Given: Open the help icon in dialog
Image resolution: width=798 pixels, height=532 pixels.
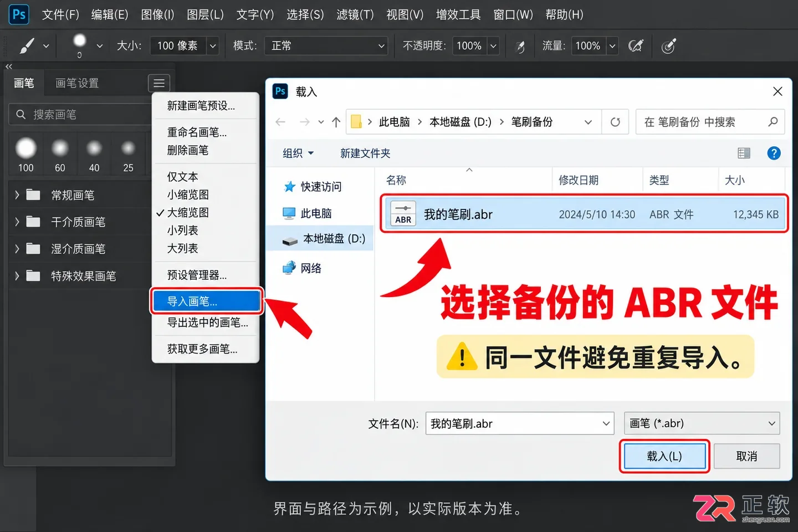Looking at the screenshot, I should coord(774,153).
